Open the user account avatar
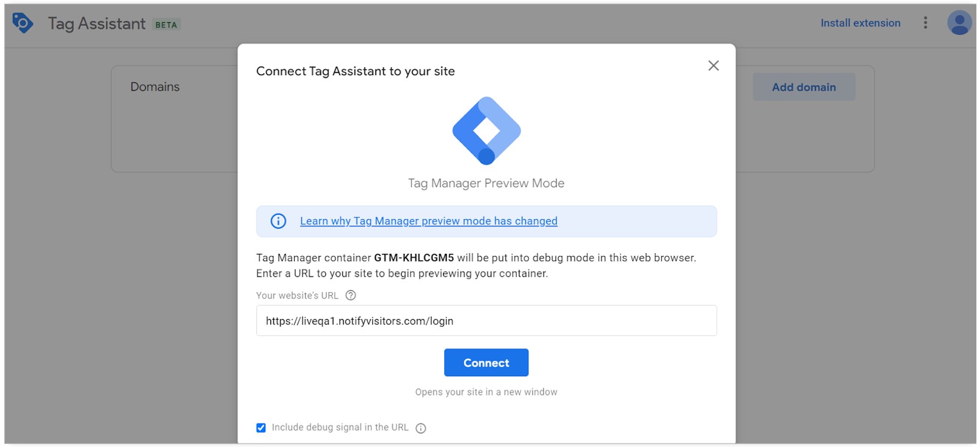 (960, 23)
